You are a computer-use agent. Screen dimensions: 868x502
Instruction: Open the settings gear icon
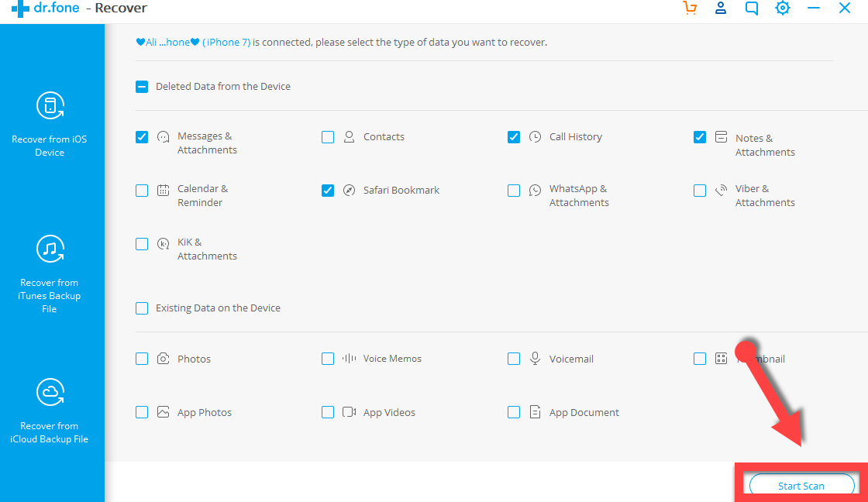[x=783, y=9]
